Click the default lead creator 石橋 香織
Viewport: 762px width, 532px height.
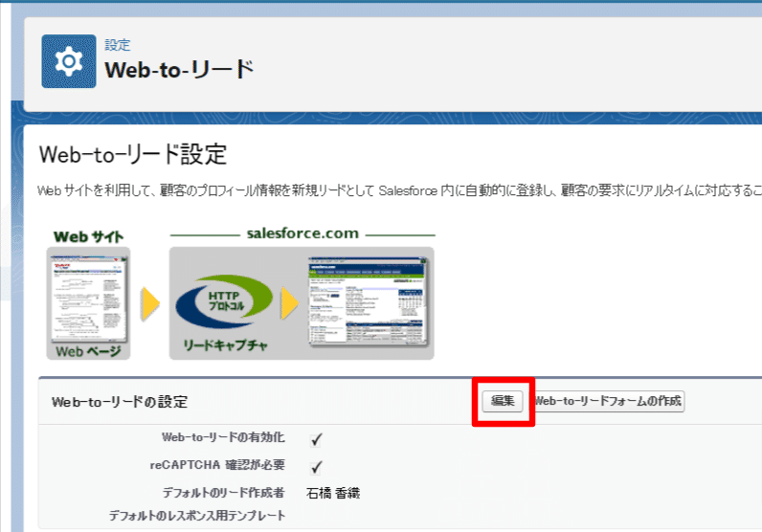[333, 494]
